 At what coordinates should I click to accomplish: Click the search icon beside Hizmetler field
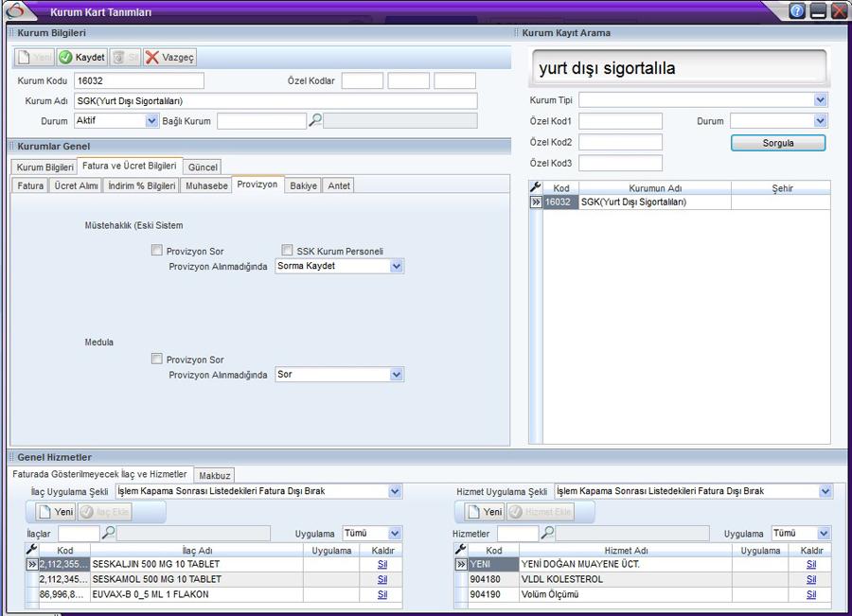(547, 534)
